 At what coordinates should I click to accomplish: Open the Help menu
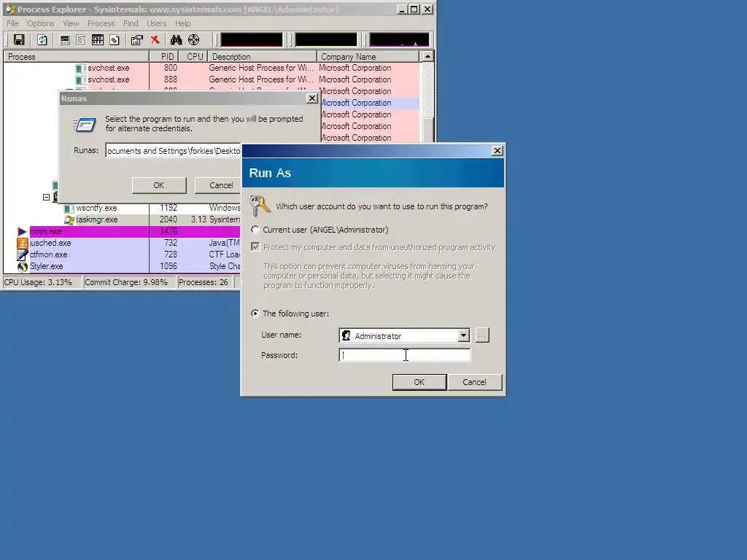182,23
